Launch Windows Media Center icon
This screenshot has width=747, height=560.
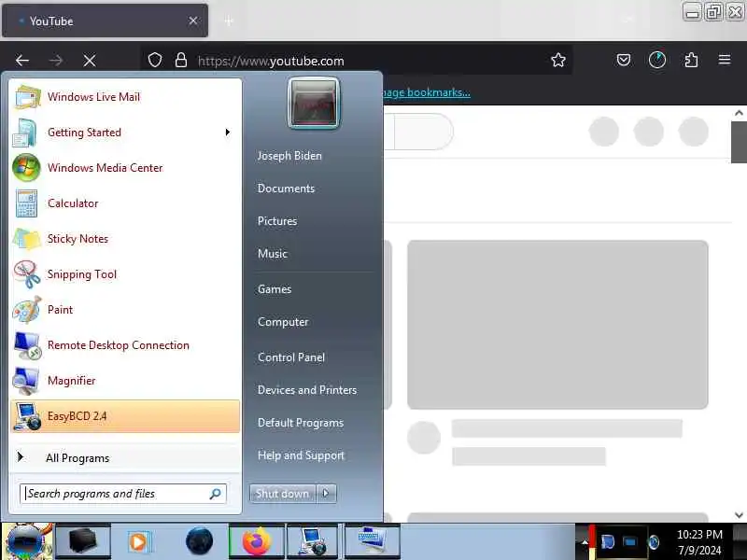26,168
